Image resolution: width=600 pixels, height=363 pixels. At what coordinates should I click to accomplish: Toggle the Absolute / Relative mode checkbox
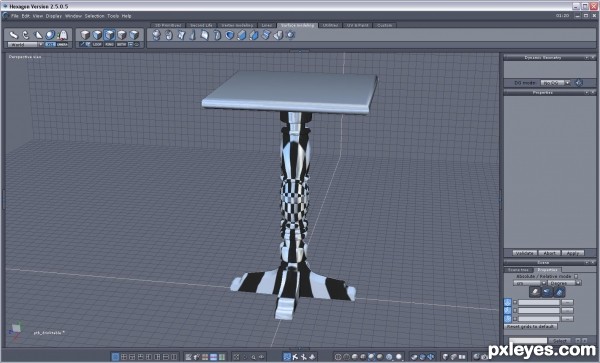point(576,276)
